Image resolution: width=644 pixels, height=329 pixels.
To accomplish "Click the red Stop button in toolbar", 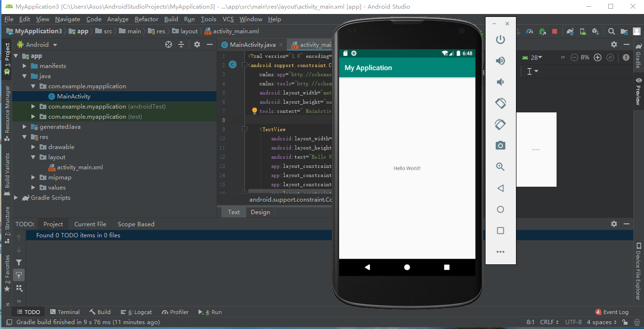I will [x=555, y=31].
